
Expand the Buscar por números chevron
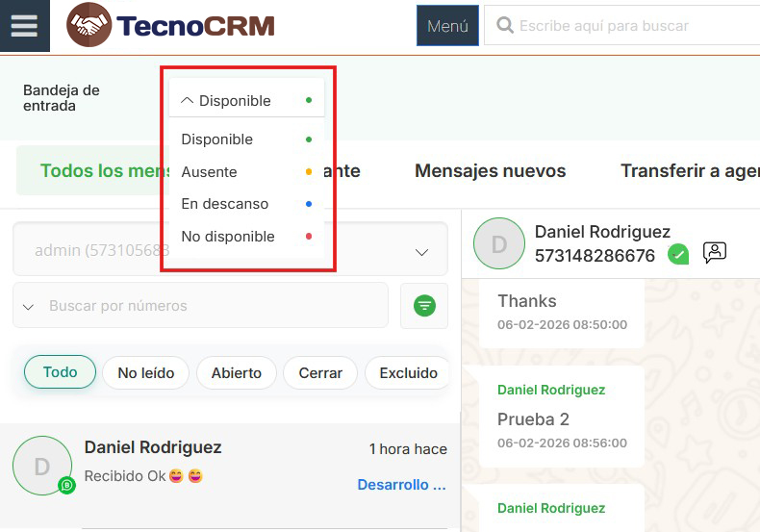pyautogui.click(x=28, y=307)
